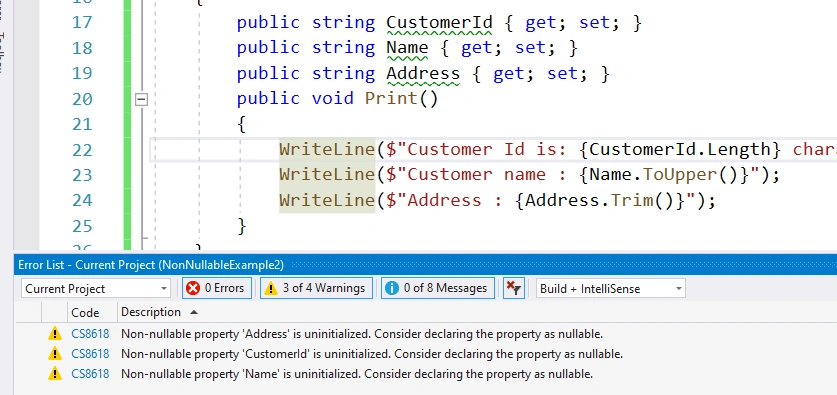This screenshot has width=837, height=395.
Task: Click CustomerId.Length expression on line 22
Action: [x=680, y=149]
